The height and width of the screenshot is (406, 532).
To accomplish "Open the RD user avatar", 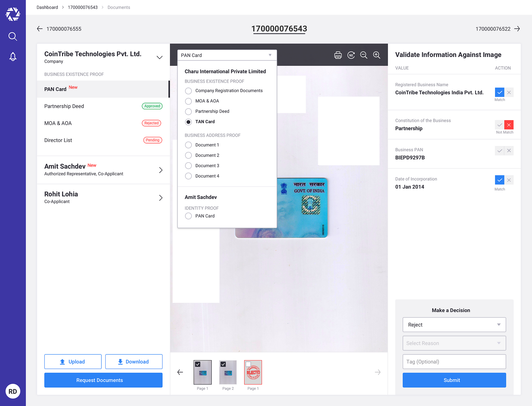I will point(13,391).
